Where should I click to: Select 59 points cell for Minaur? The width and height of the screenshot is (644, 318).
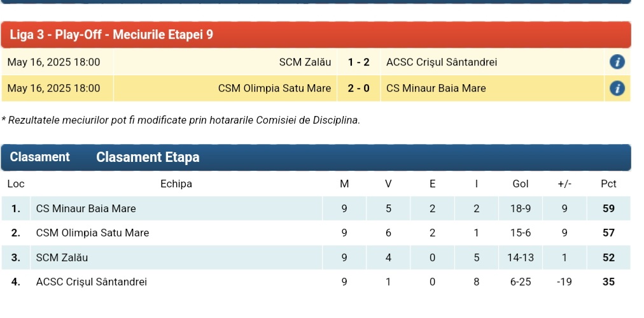(608, 208)
